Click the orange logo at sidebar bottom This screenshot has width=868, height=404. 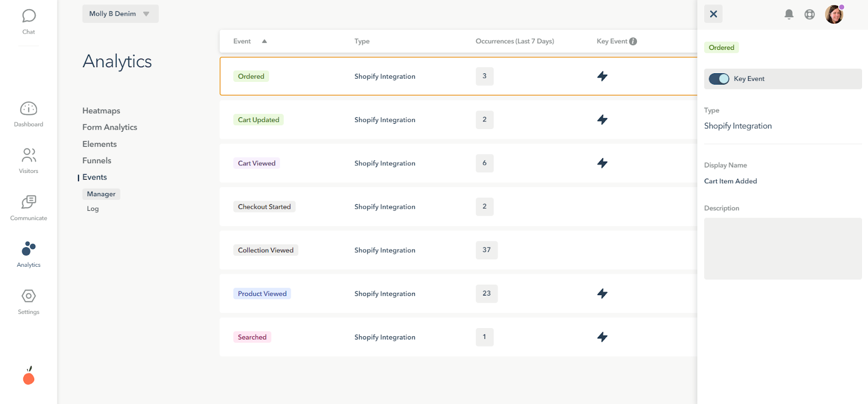click(29, 376)
